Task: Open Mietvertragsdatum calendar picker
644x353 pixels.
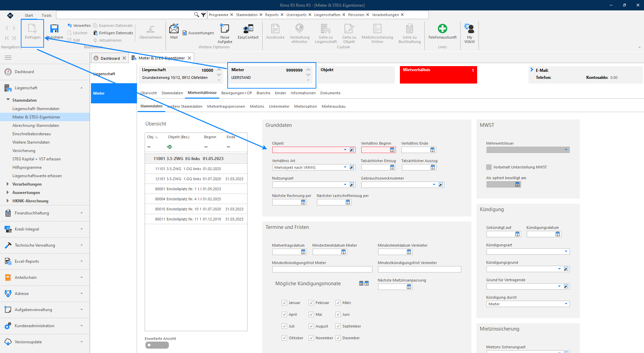Action: [x=303, y=252]
